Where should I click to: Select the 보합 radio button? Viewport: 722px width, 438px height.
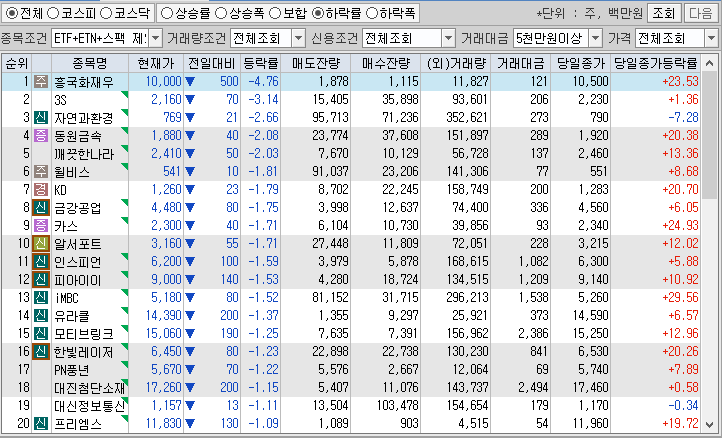click(x=275, y=13)
